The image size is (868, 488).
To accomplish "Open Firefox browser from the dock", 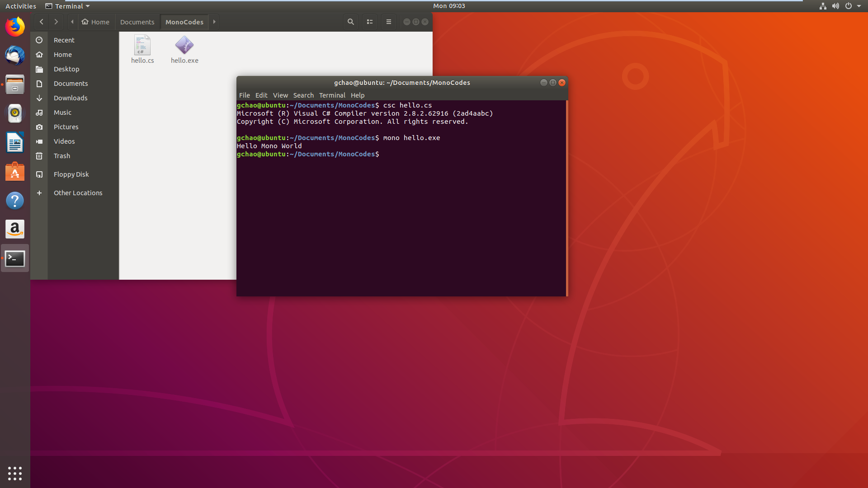I will (15, 27).
